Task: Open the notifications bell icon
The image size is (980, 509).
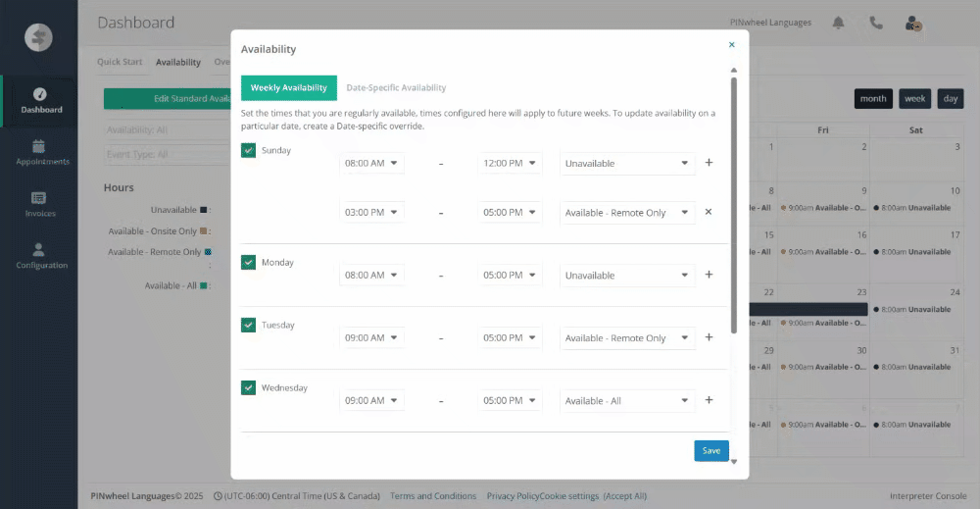Action: [838, 23]
